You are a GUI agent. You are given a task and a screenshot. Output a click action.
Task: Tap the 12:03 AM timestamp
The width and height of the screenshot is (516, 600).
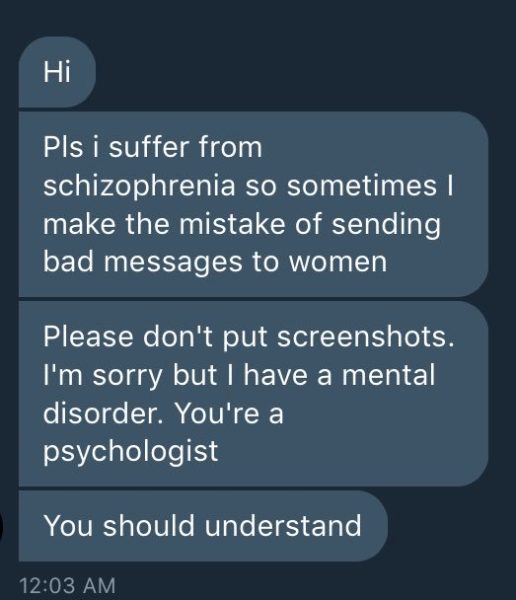point(67,585)
